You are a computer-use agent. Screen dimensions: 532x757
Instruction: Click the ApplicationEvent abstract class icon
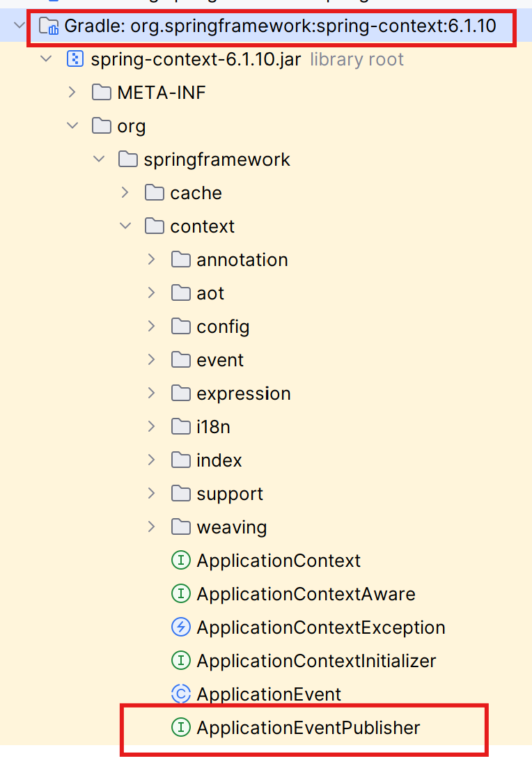(x=180, y=694)
